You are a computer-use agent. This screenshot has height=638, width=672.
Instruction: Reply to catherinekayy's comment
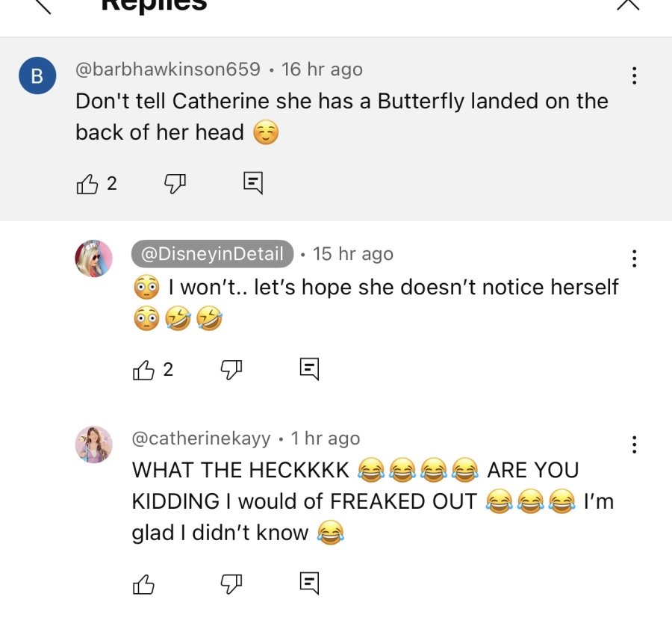309,583
